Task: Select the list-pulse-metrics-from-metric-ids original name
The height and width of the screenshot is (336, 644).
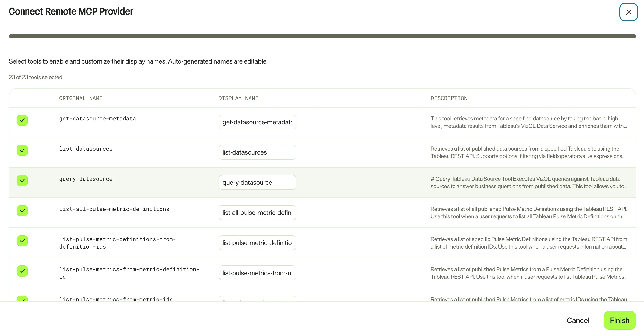Action: [x=116, y=299]
